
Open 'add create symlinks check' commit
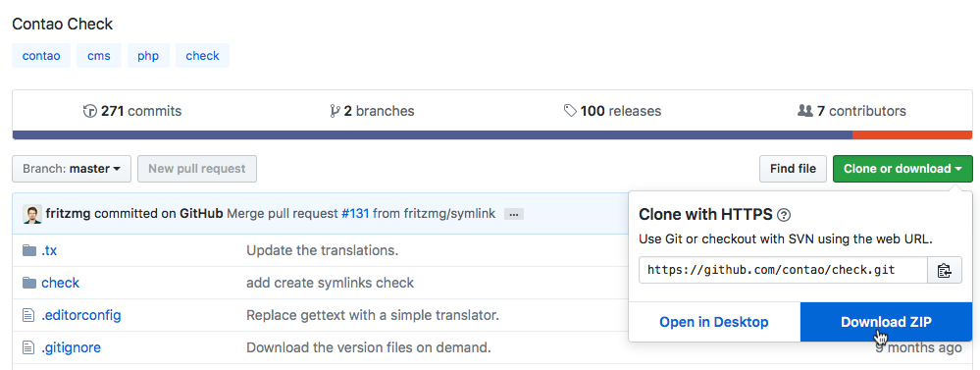[x=330, y=283]
